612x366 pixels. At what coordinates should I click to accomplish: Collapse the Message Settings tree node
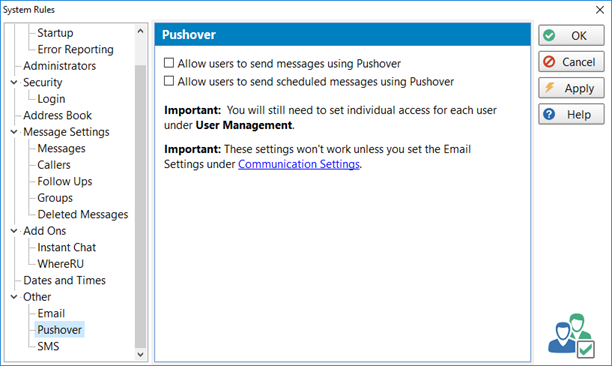point(14,132)
